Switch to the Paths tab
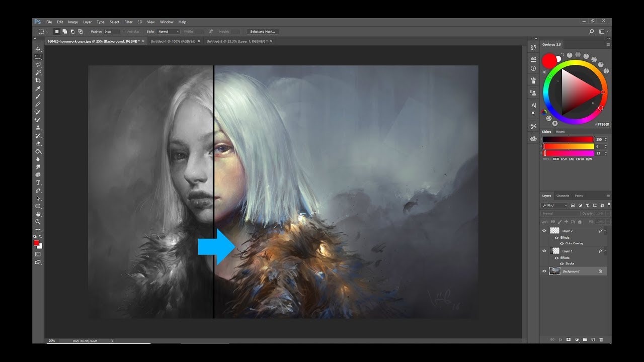Image resolution: width=644 pixels, height=362 pixels. (579, 196)
